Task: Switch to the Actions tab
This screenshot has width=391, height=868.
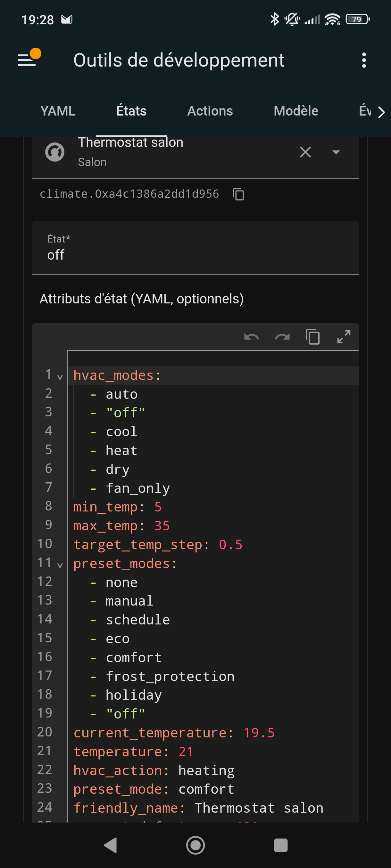Action: click(x=210, y=111)
